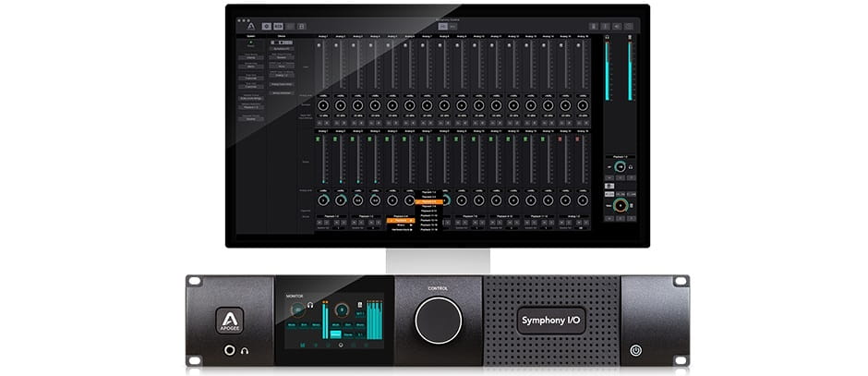Click the highlighted center tab in software toolbar
The width and height of the screenshot is (868, 376).
443,26
